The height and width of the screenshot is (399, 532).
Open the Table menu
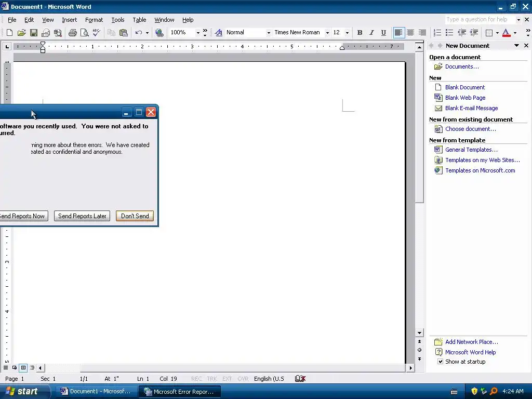[139, 20]
